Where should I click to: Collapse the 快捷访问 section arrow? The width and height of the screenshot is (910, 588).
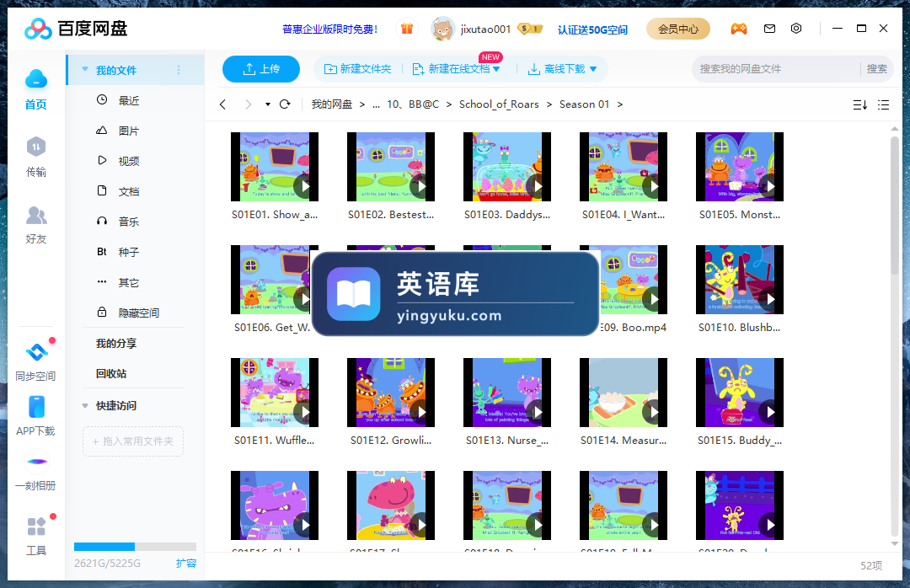click(x=85, y=406)
